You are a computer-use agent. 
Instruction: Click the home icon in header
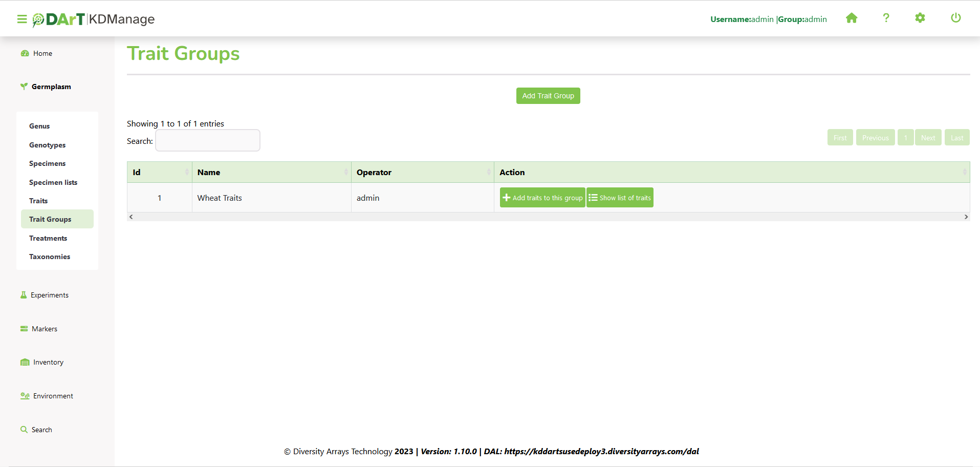coord(852,18)
